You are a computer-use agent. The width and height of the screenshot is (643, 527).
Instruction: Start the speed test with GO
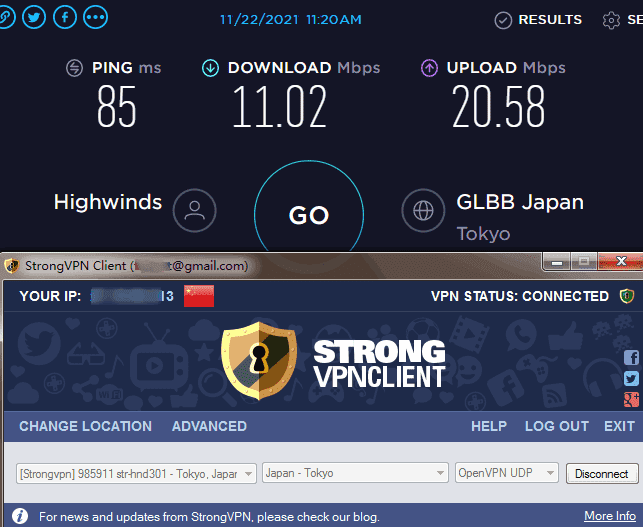point(309,214)
